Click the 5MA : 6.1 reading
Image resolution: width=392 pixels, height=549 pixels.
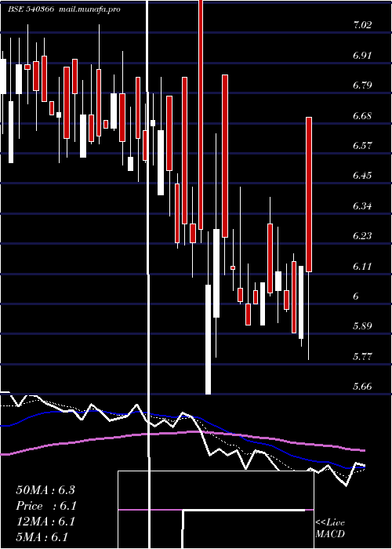42,537
